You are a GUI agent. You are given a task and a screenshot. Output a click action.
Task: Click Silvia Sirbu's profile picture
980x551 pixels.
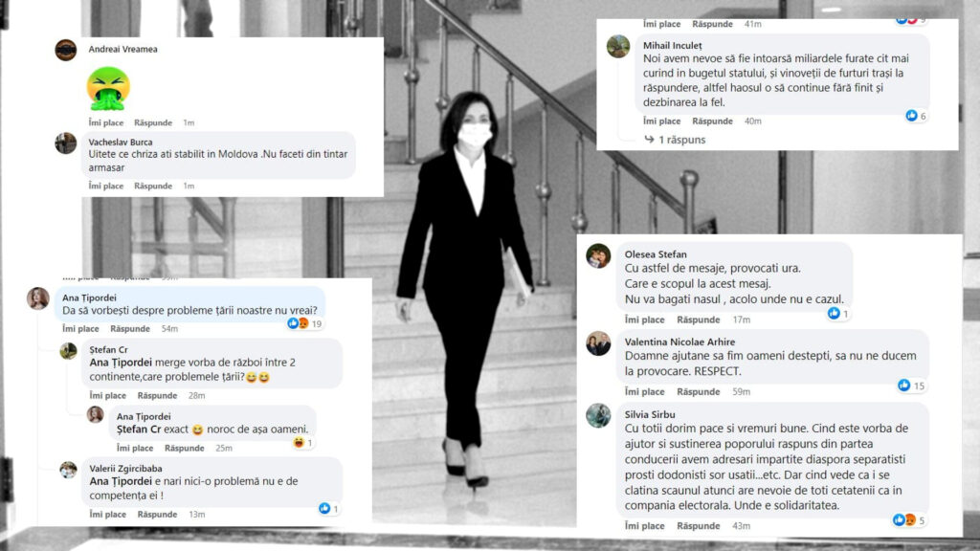click(x=598, y=415)
